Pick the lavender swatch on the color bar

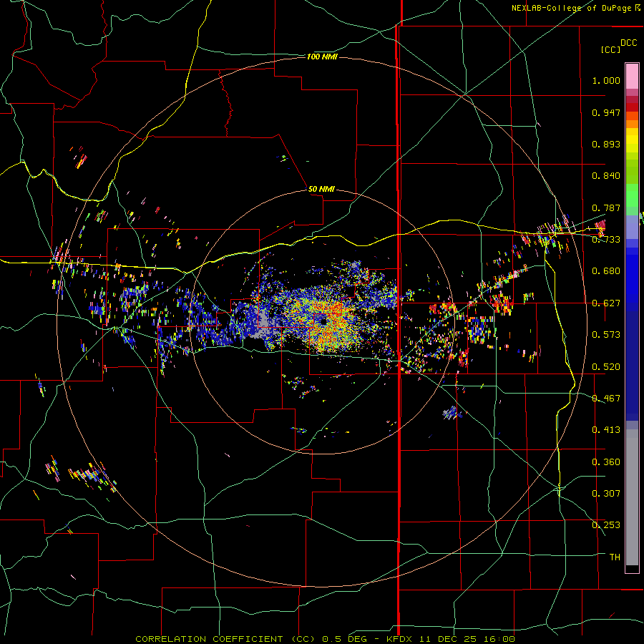click(632, 227)
